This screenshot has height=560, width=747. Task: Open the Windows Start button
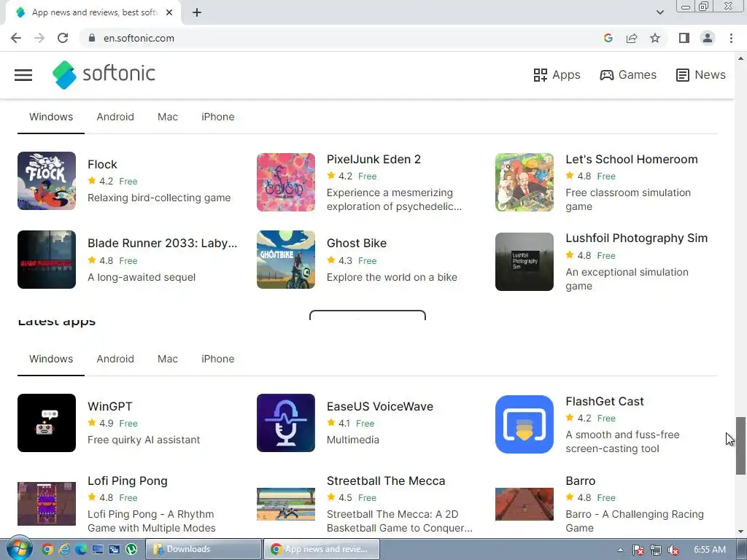19,549
